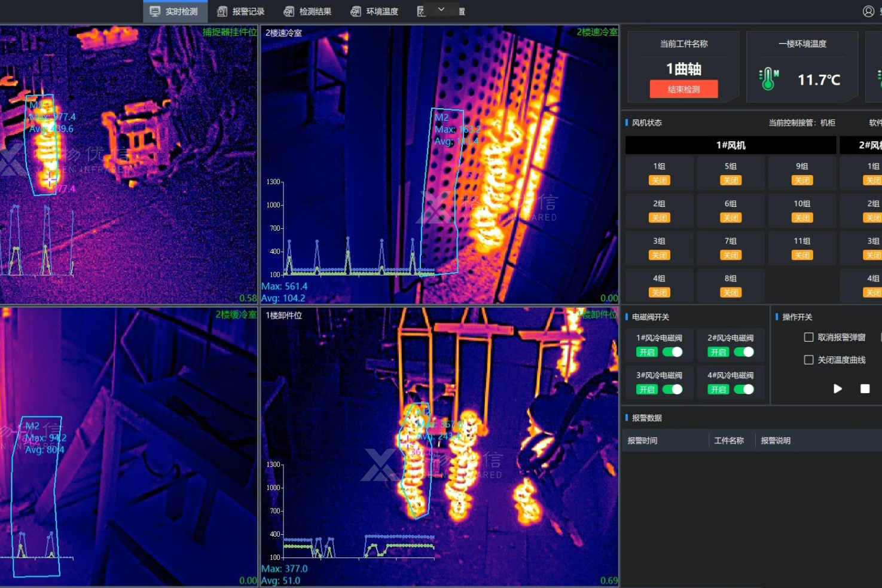Screen dimensions: 882x588
Task: Click the 实时检测 monitor icon
Action: (155, 11)
